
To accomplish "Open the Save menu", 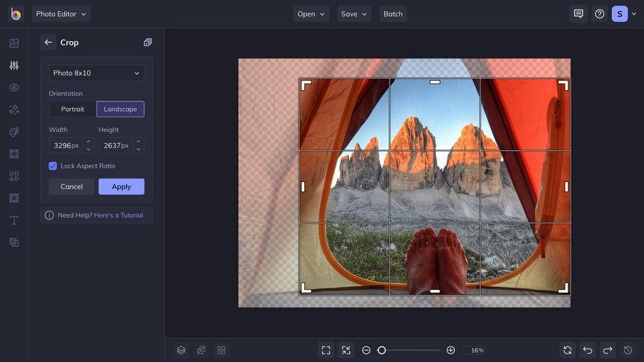I will (x=354, y=14).
